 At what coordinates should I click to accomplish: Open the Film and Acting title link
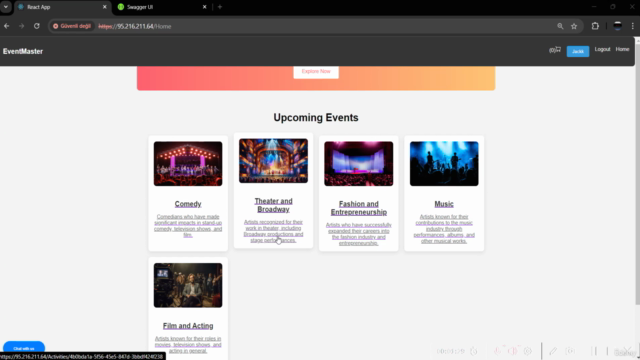point(188,326)
